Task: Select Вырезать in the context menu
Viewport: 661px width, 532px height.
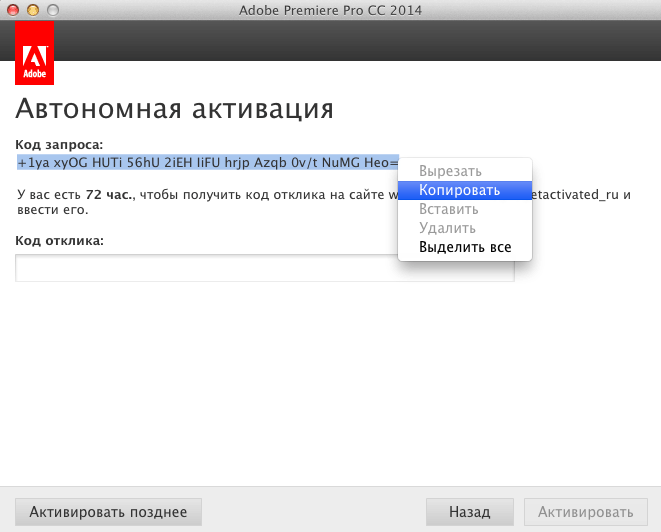Action: [x=465, y=171]
